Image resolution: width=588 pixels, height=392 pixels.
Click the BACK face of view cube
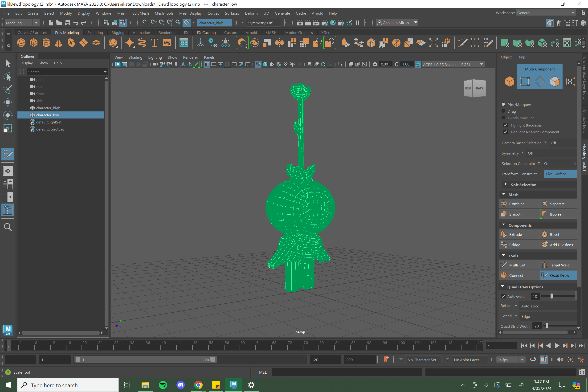coord(479,88)
